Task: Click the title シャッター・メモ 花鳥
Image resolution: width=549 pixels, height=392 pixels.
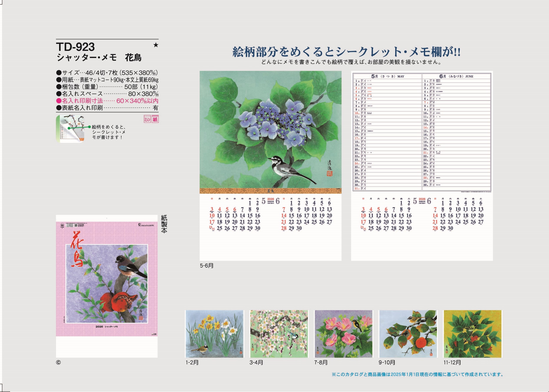Action: 99,58
